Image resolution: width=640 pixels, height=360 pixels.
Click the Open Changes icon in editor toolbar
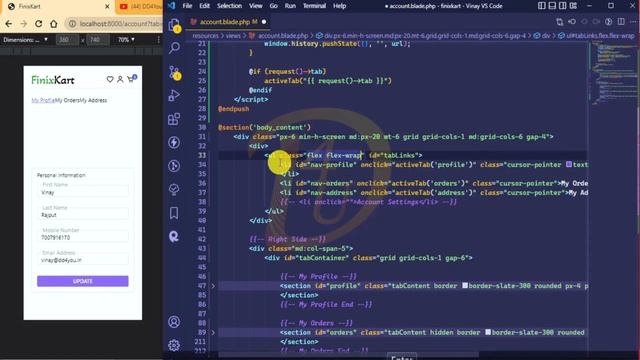coord(560,22)
